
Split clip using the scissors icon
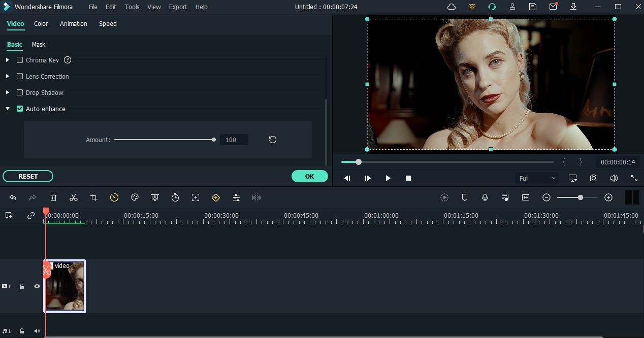click(74, 197)
